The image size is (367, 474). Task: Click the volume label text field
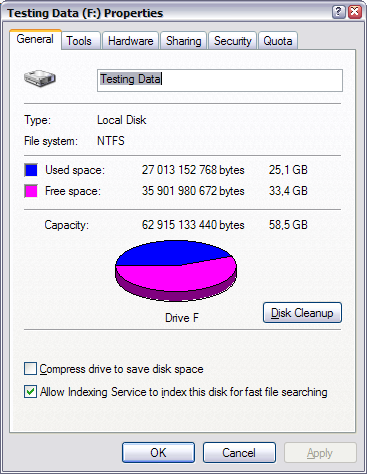[220, 80]
